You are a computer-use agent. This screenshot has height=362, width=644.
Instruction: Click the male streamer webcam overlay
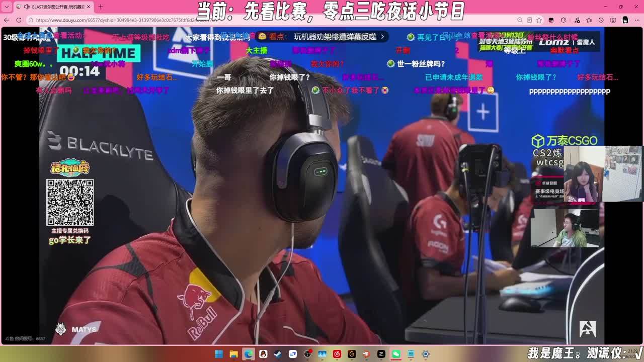[x=566, y=228]
